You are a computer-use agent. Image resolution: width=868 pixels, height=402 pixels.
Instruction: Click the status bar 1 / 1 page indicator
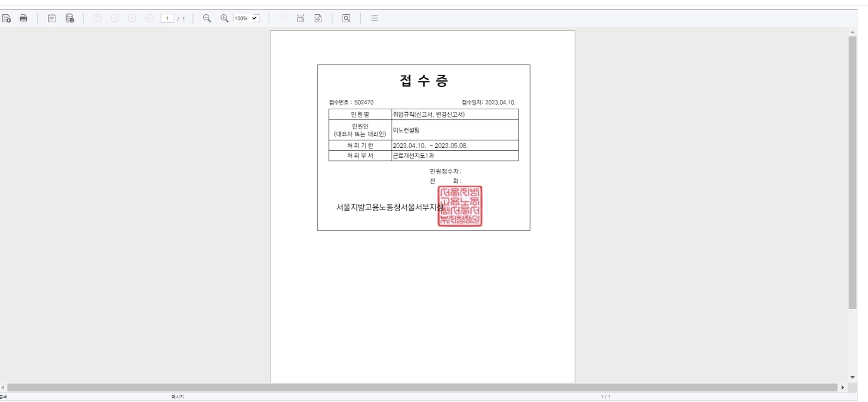605,397
